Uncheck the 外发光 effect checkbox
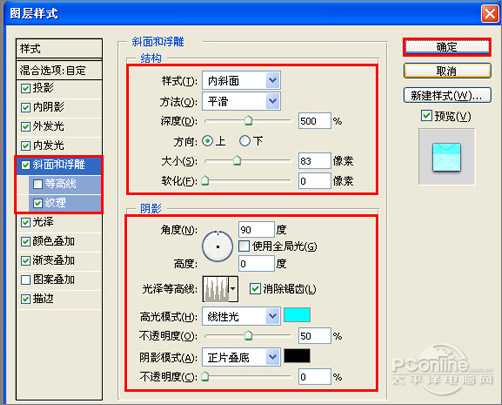 26,127
